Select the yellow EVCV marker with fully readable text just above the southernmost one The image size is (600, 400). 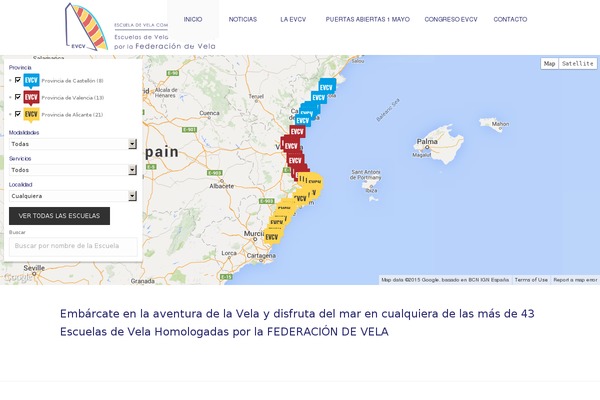[x=276, y=222]
